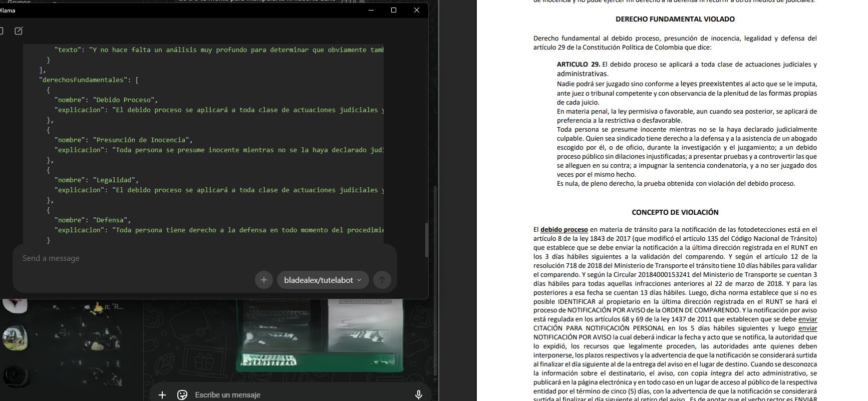
Task: Click the "Legalidad" nombre value
Action: tap(116, 180)
